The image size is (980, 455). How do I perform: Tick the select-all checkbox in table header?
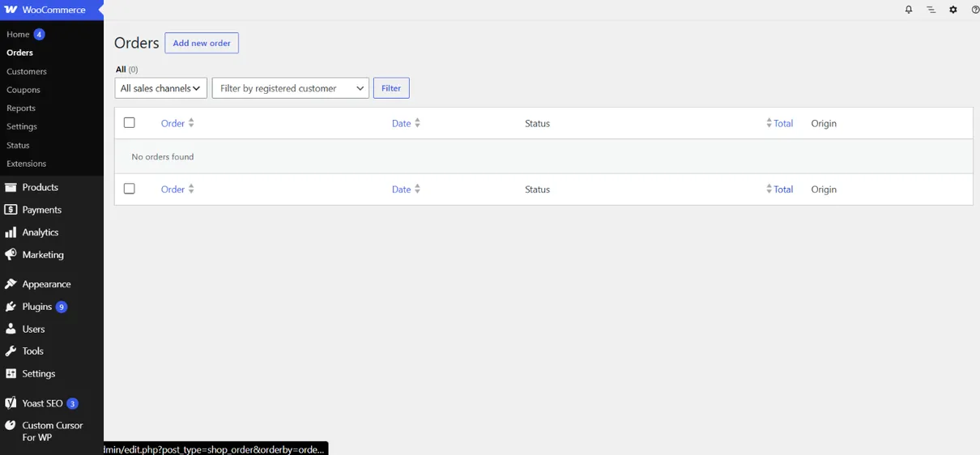(130, 122)
